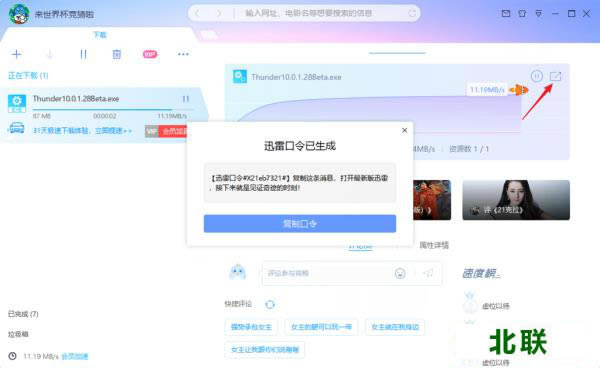The image size is (600, 368).
Task: Pause the Thunder10.0.1.288eta.exe list item
Action: (186, 99)
